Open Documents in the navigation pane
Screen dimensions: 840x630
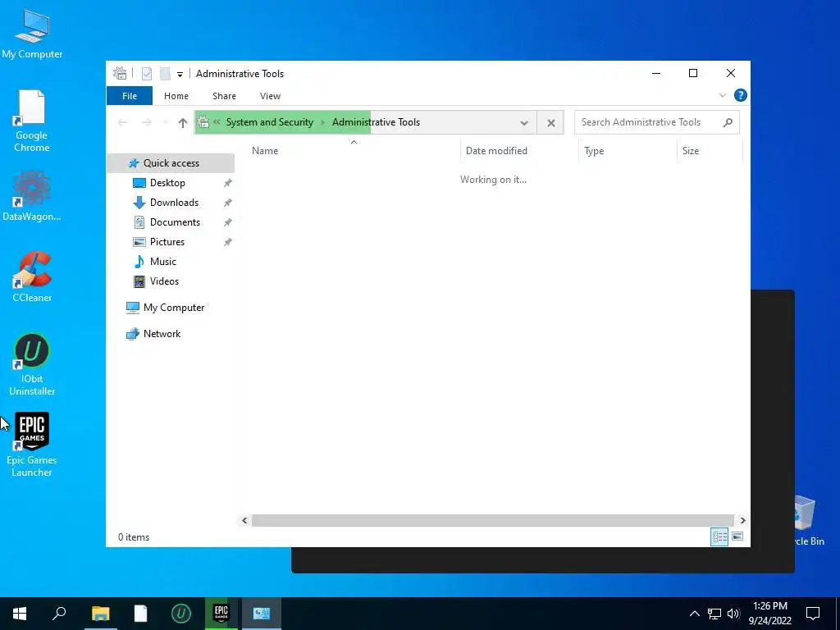(x=175, y=222)
